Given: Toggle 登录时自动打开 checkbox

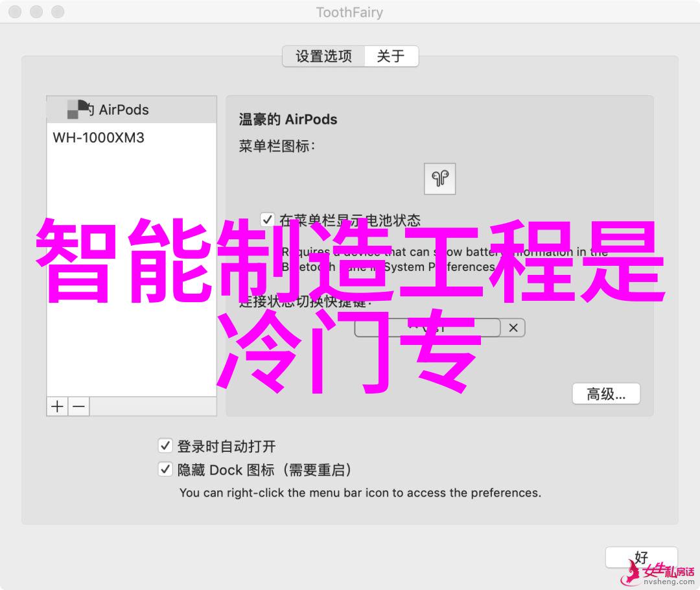Looking at the screenshot, I should tap(165, 445).
